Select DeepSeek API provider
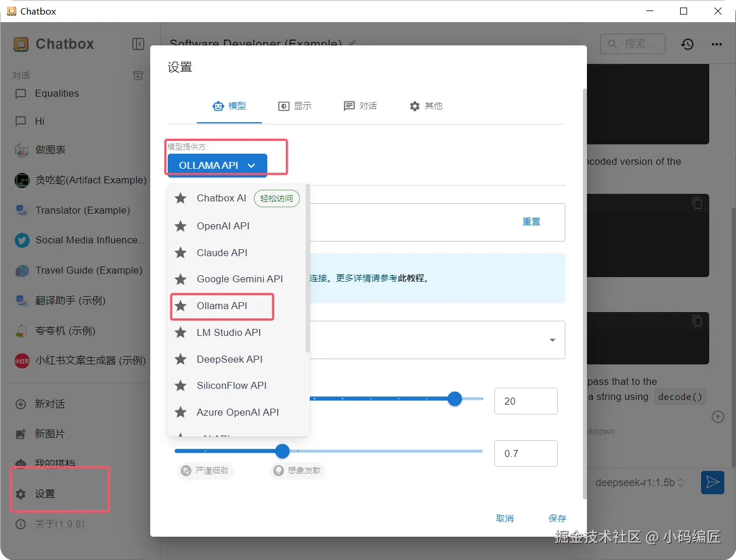 tap(236, 359)
